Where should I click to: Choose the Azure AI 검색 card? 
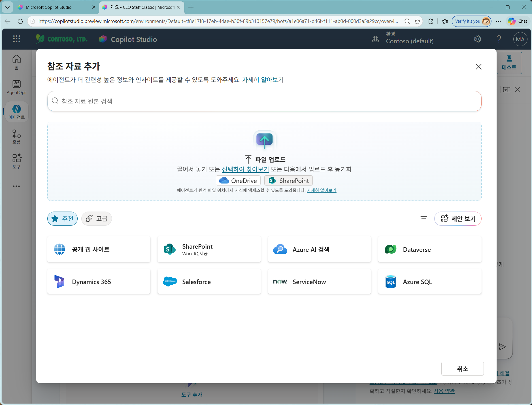point(319,249)
